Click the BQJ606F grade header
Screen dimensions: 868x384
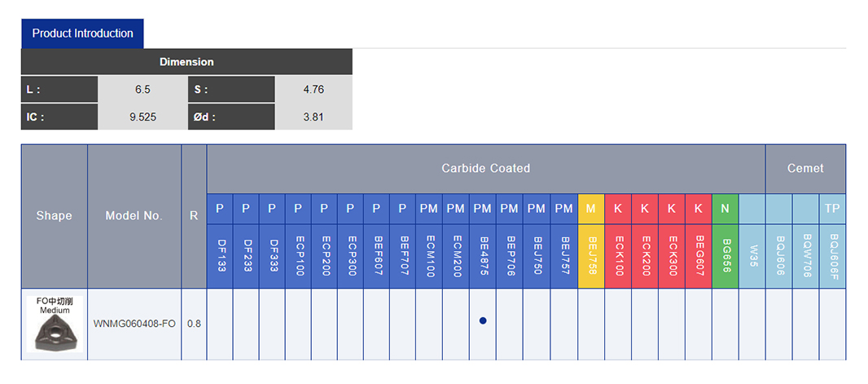(832, 256)
